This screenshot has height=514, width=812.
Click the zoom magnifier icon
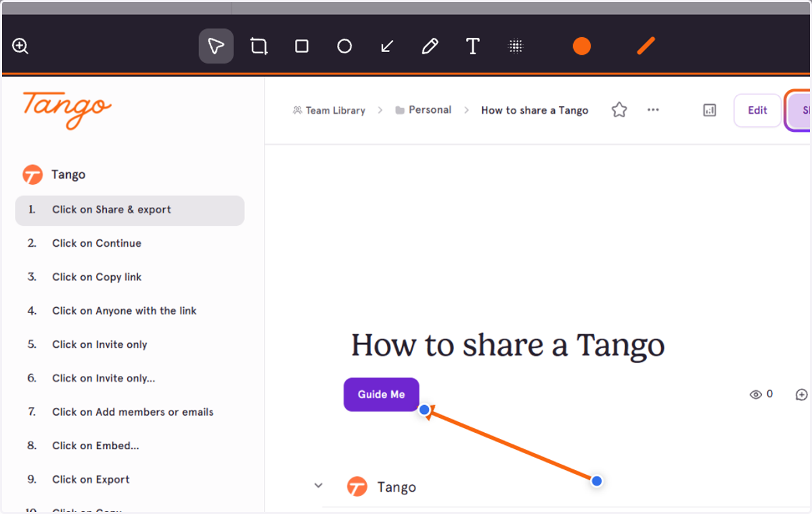pyautogui.click(x=20, y=47)
